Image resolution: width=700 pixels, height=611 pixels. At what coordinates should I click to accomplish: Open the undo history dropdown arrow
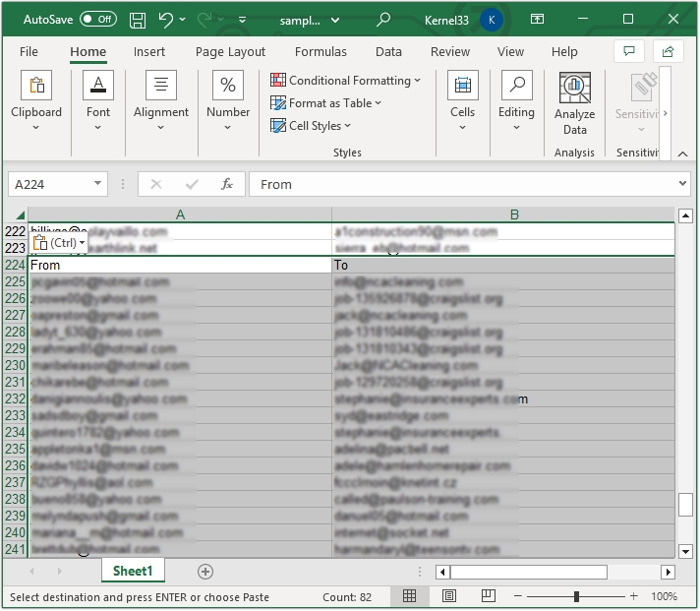coord(182,20)
